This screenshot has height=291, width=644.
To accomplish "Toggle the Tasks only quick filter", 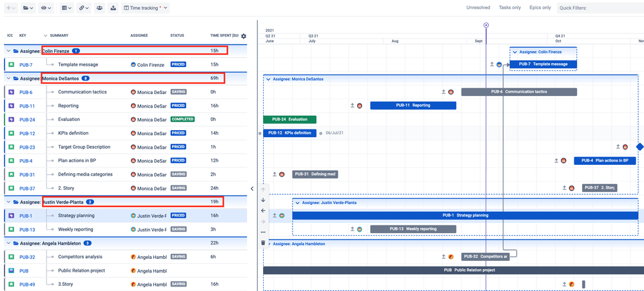I will click(510, 8).
